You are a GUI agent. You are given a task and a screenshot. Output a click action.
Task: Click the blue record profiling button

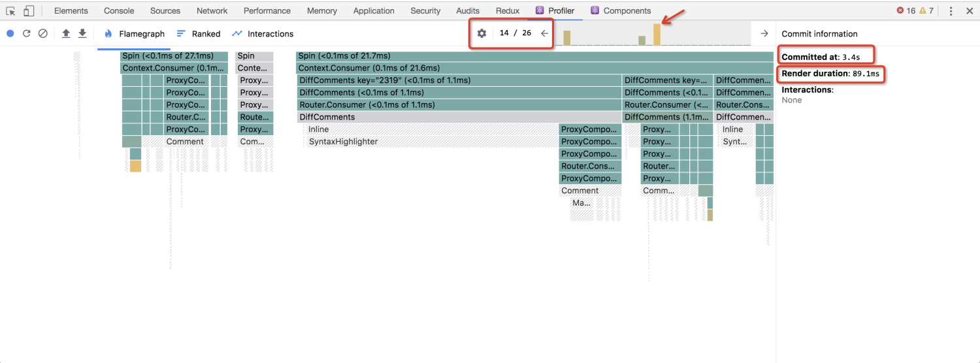[x=10, y=33]
